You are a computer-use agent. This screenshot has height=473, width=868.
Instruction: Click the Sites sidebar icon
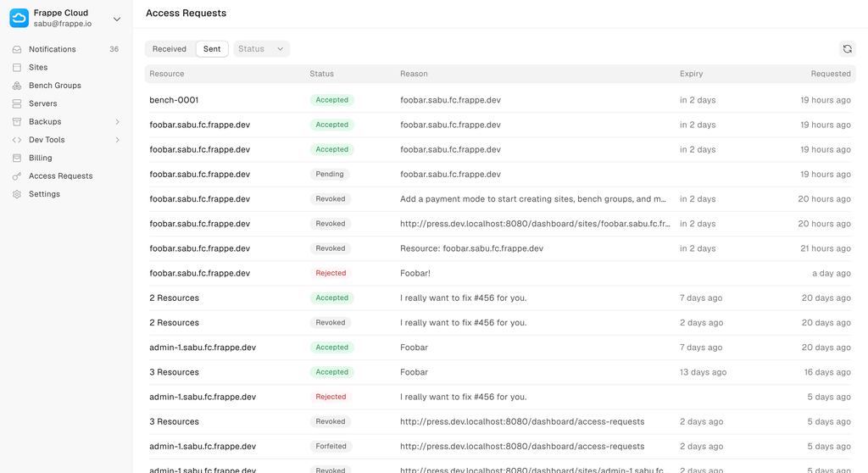(x=17, y=68)
